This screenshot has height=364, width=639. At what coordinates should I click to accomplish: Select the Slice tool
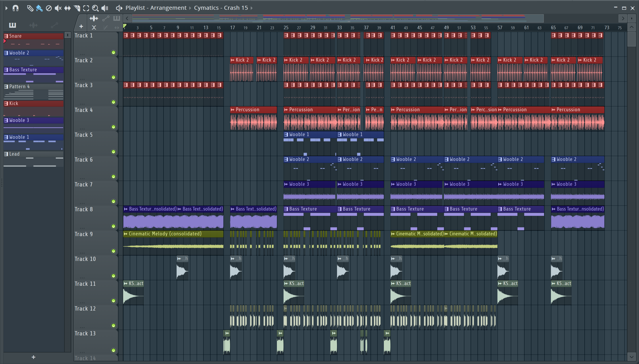point(77,8)
